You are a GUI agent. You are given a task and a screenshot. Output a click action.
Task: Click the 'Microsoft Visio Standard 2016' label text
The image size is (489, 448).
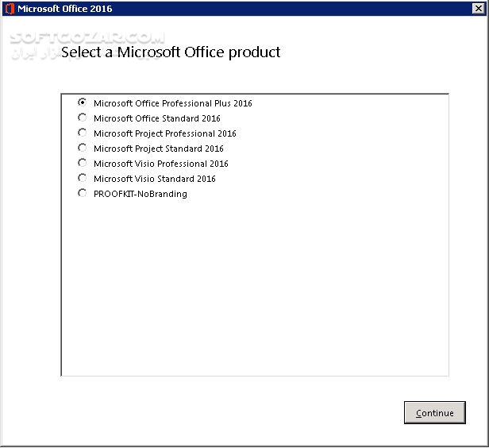point(154,179)
